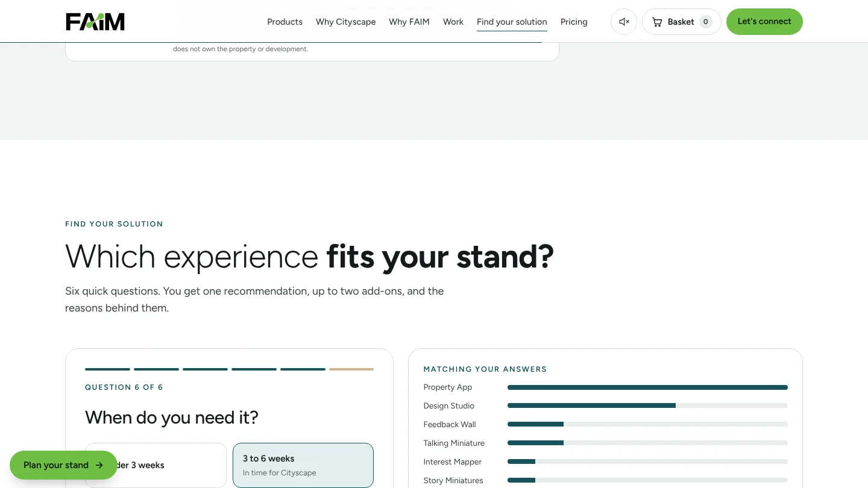Image resolution: width=868 pixels, height=488 pixels.
Task: Click the sixth progress segment
Action: pos(351,369)
